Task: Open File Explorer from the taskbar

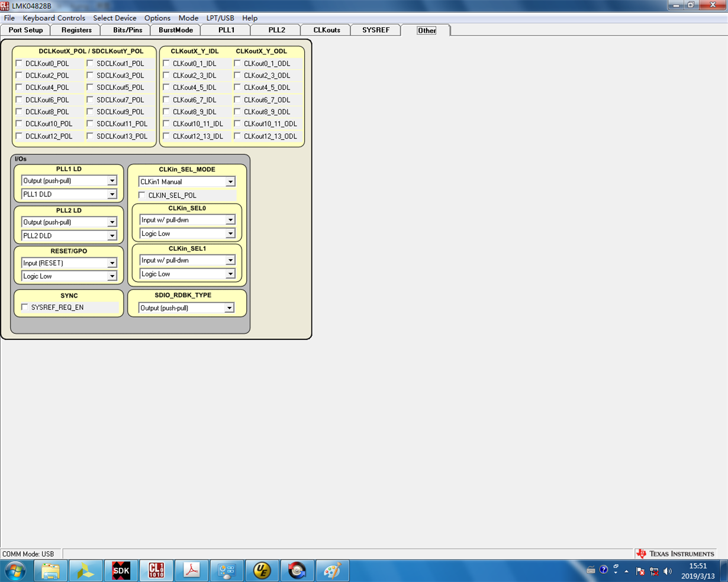Action: [51, 571]
